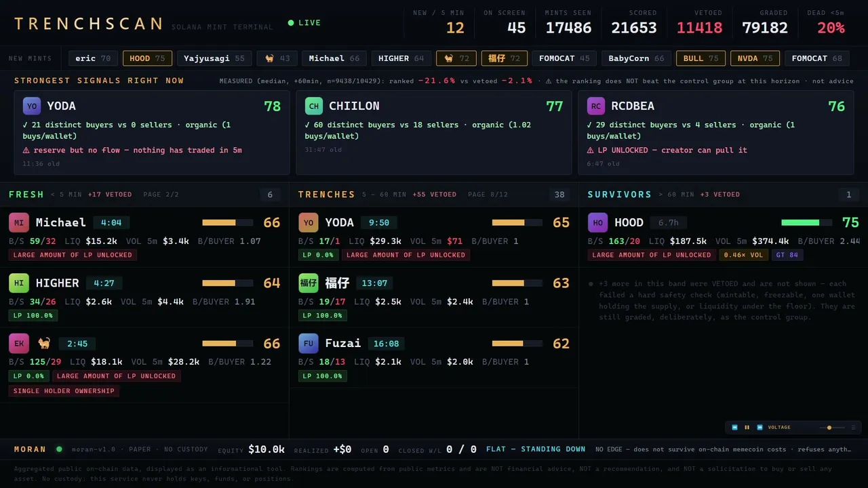Select the 福仔 72 mint chip
The height and width of the screenshot is (488, 868).
(505, 58)
